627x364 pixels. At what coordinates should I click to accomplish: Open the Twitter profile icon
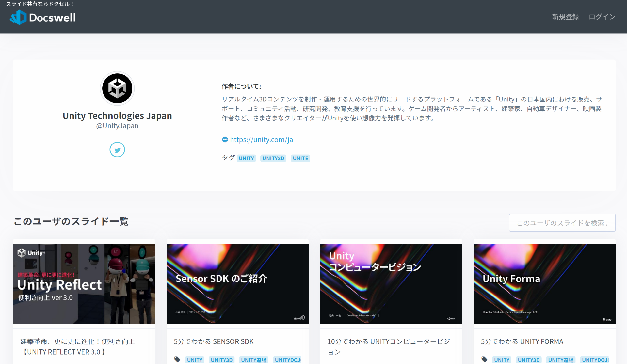click(117, 150)
